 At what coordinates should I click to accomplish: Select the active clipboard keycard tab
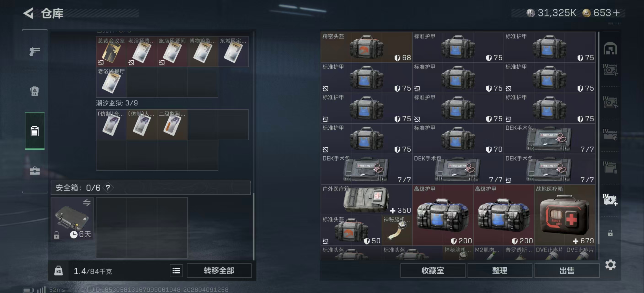(x=35, y=131)
